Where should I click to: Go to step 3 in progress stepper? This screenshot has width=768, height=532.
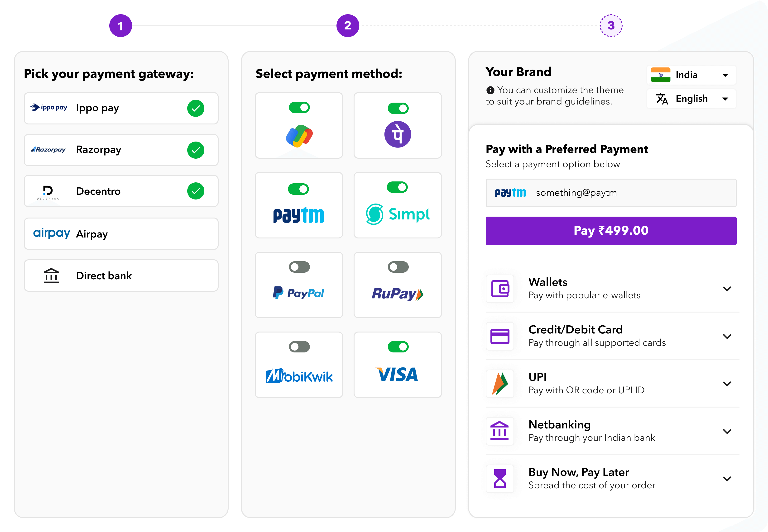pos(611,26)
